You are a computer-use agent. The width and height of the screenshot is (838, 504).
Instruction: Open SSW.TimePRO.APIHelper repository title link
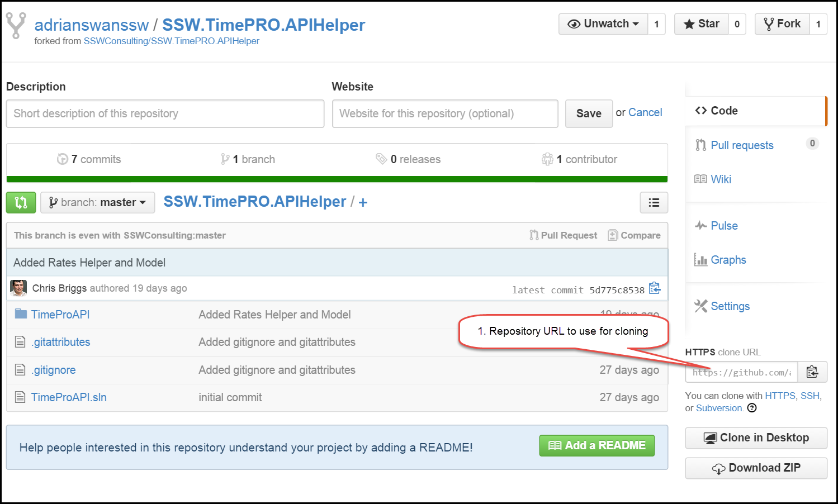(263, 25)
